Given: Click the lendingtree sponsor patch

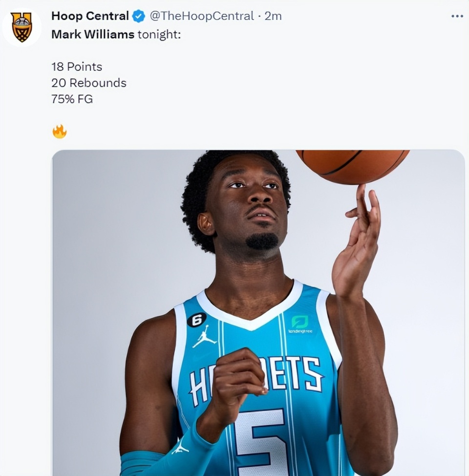Looking at the screenshot, I should [x=300, y=324].
